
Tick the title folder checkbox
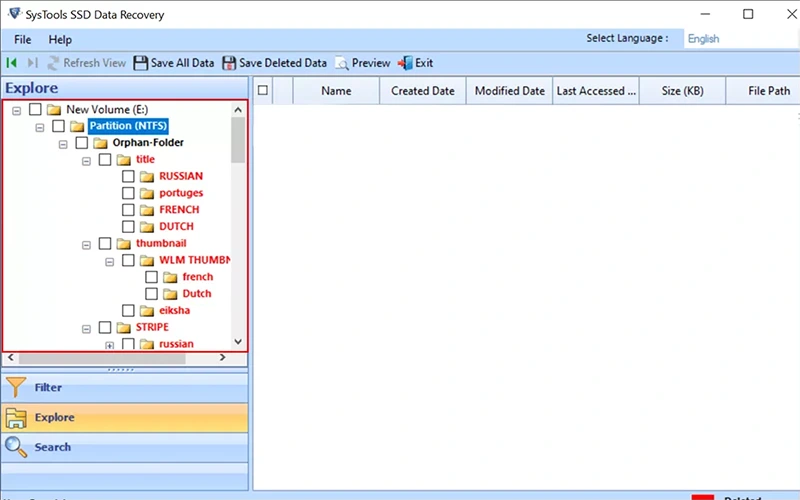tap(105, 159)
